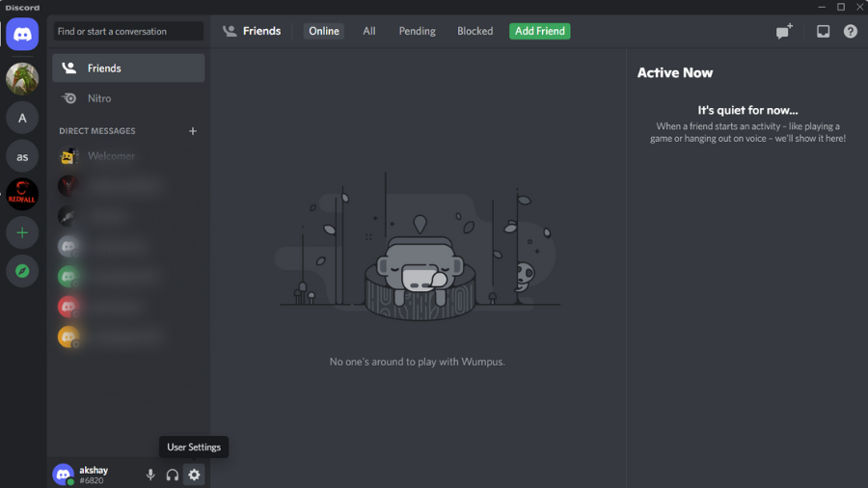Open the Discord home button
Image resolution: width=868 pixels, height=488 pixels.
(x=22, y=34)
